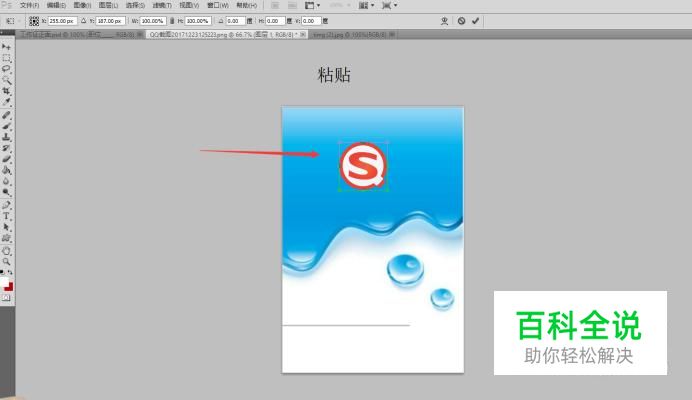Swap foreground and background colors

[x=10, y=272]
